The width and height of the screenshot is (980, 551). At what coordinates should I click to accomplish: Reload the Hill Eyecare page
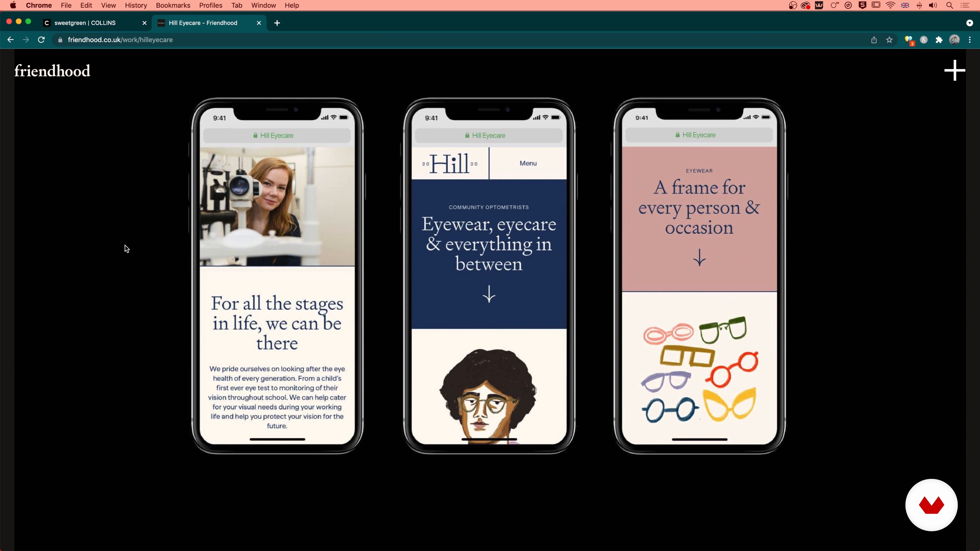pos(41,40)
